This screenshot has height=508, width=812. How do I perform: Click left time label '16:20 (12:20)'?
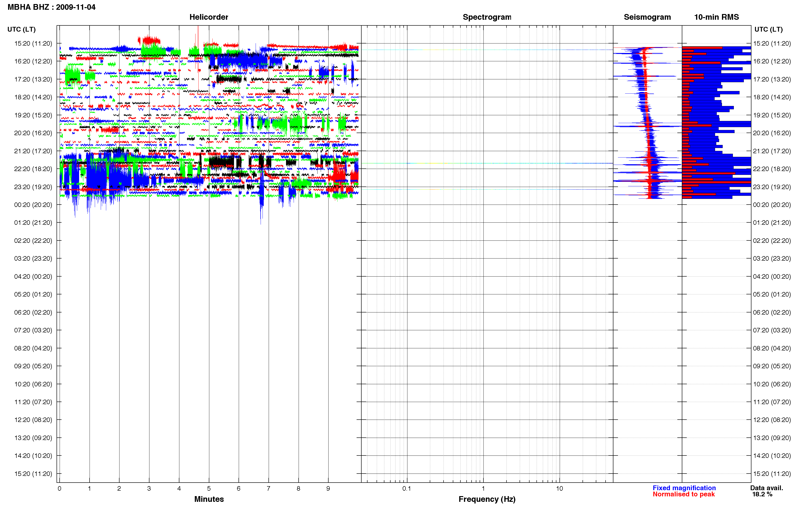pos(33,61)
